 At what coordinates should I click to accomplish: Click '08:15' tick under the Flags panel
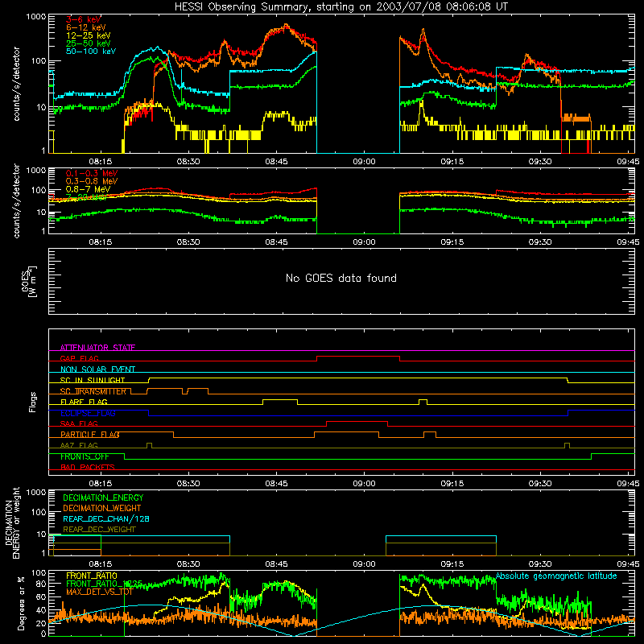coord(101,484)
